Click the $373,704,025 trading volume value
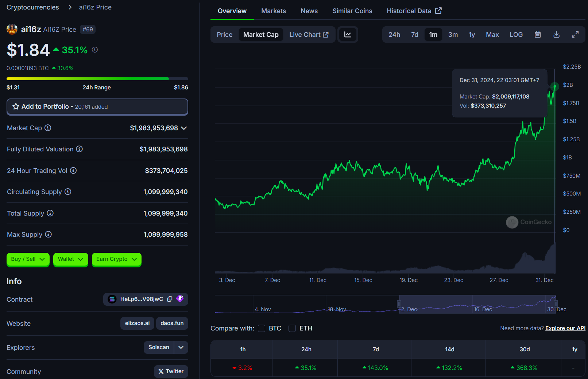The image size is (588, 379). (166, 171)
